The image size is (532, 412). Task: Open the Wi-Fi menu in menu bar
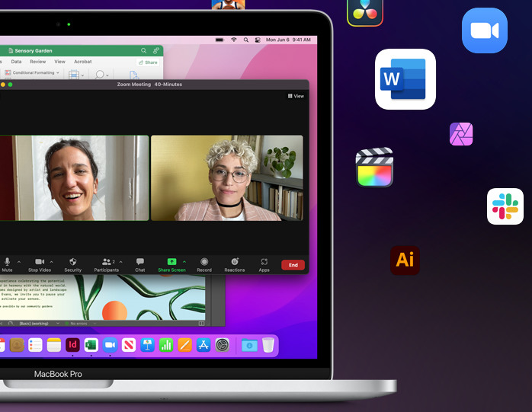(234, 40)
